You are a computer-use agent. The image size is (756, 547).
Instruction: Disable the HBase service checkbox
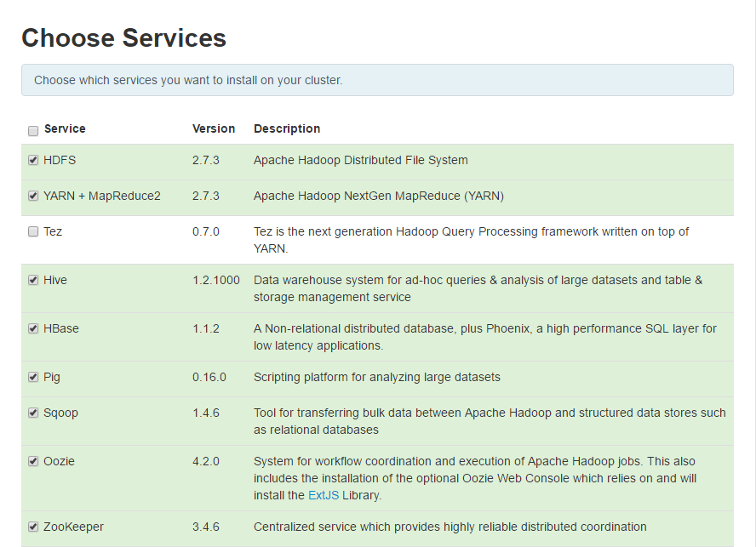tap(32, 328)
